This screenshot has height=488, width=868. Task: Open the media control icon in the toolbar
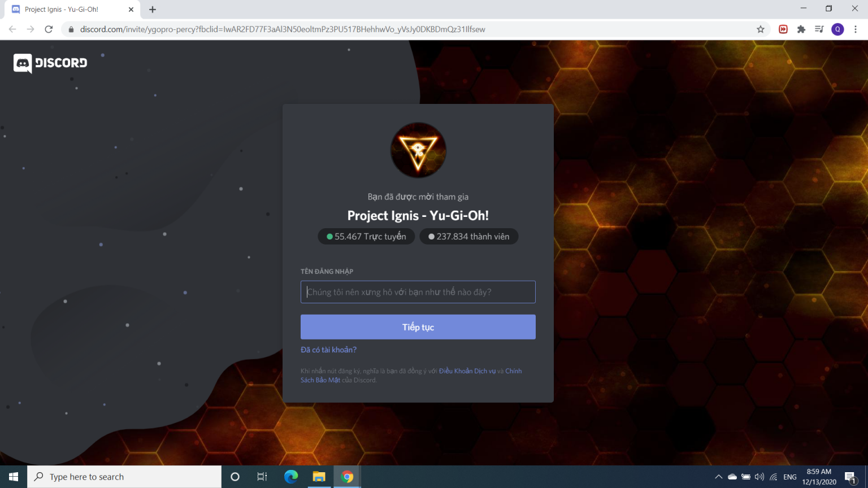pos(819,29)
